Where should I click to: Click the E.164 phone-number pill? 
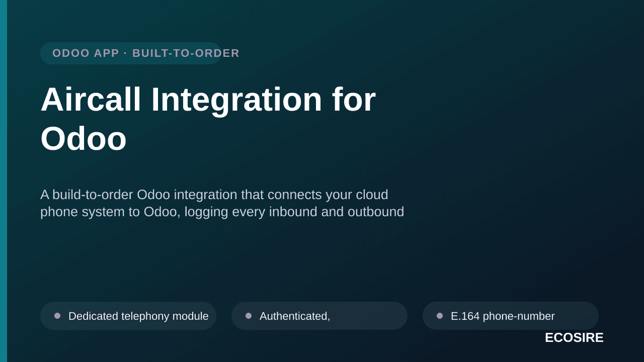(511, 316)
